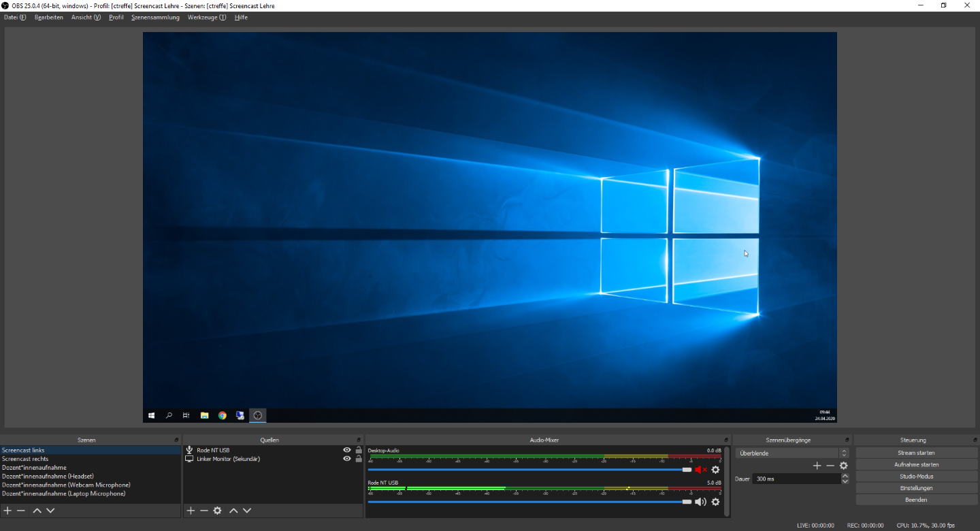Screen dimensions: 980x531
Task: Open the Profil menu
Action: point(116,18)
